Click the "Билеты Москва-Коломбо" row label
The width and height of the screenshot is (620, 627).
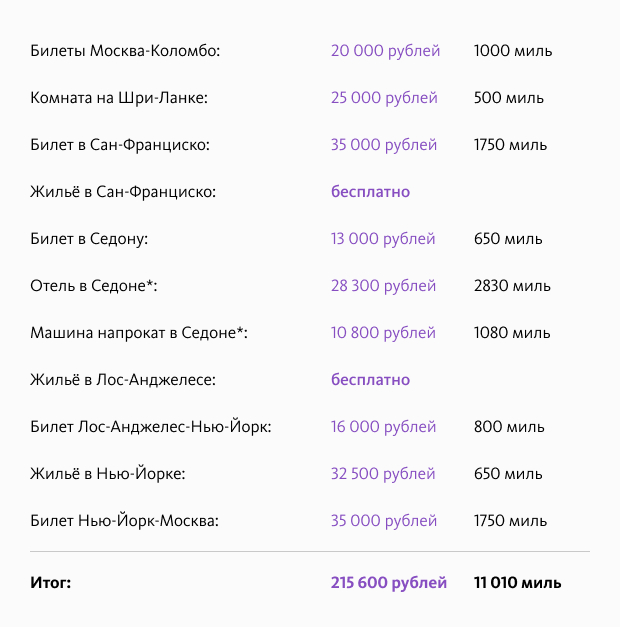point(125,51)
